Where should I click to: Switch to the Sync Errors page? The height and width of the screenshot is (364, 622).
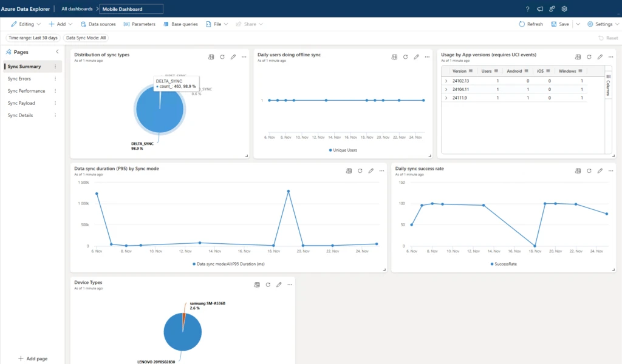19,79
